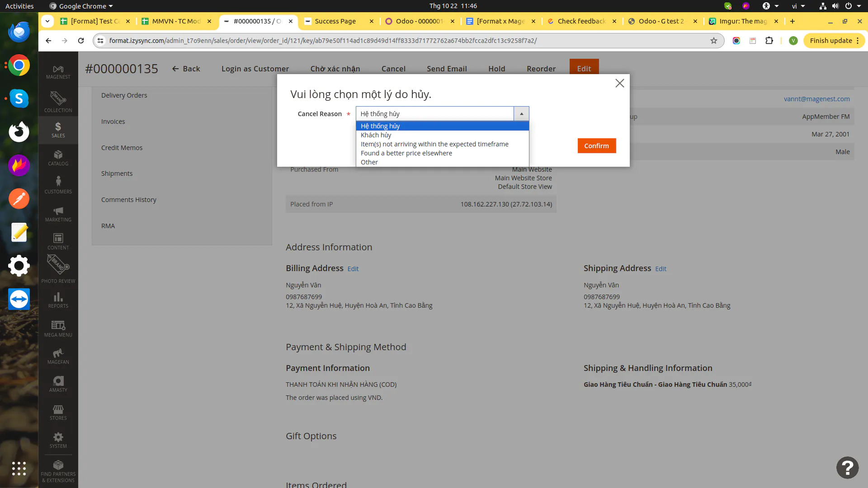Choose 'Found a better price elsewhere' option
Viewport: 868px width, 488px height.
406,153
